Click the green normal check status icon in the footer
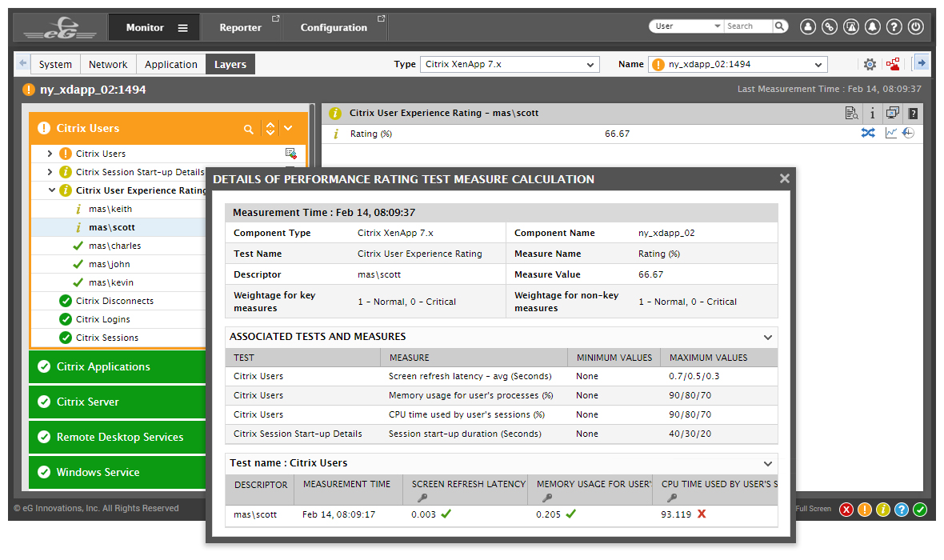This screenshot has width=944, height=560. pyautogui.click(x=920, y=510)
